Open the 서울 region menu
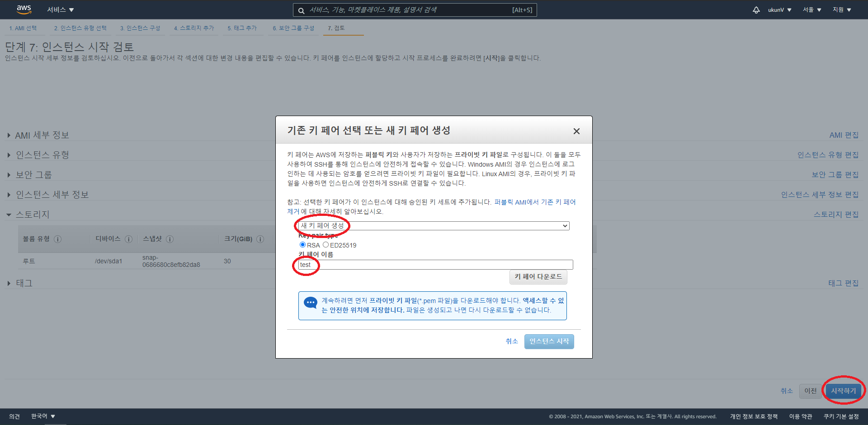 click(812, 9)
